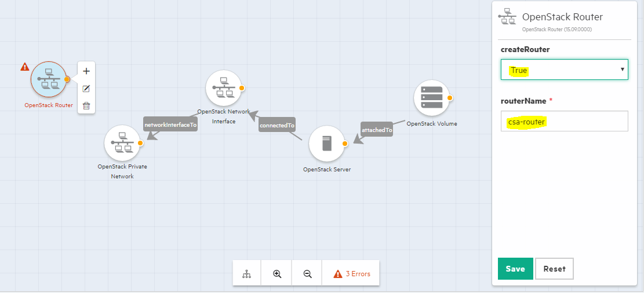Select the OpenStack Network Interface node
The width and height of the screenshot is (644, 293).
coord(223,88)
